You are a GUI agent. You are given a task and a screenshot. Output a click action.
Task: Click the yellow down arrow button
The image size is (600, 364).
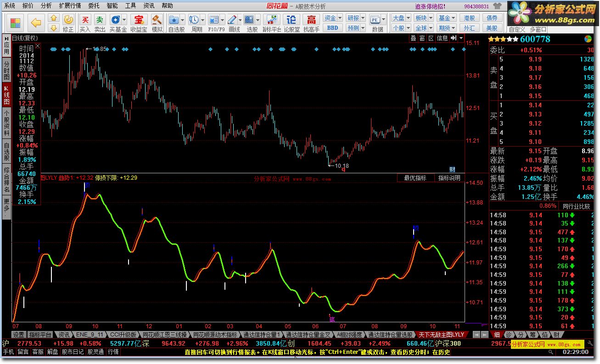(54, 28)
